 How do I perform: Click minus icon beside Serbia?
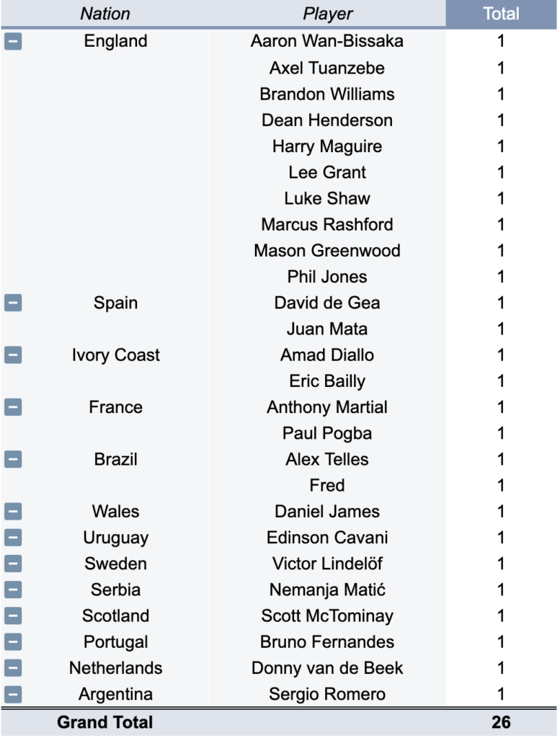[x=13, y=590]
